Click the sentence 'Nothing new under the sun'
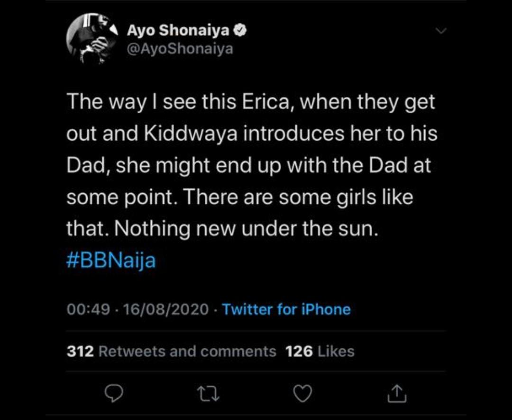Viewport: 512px width, 420px height. (x=247, y=229)
